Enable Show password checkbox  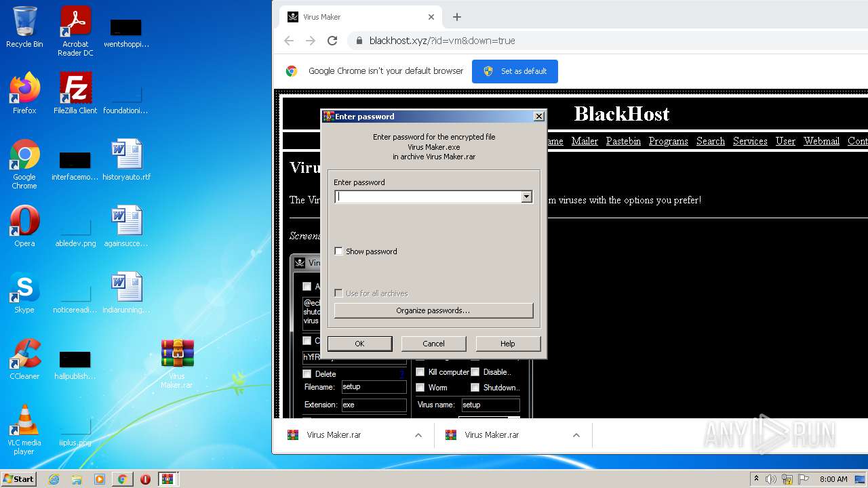coord(339,251)
